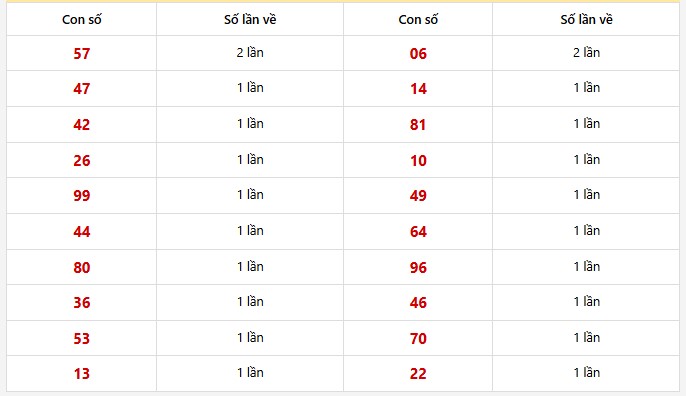Click the red number 57
686x396 pixels.
point(82,53)
